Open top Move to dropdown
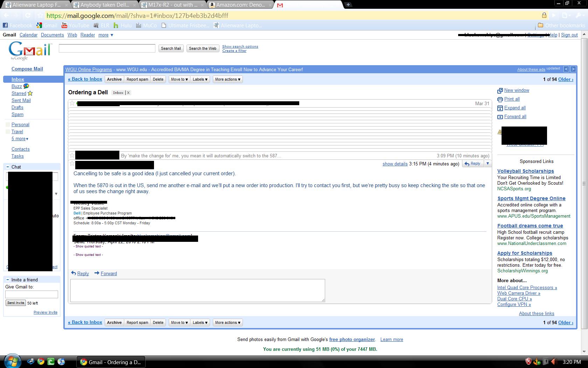This screenshot has height=368, width=588. 179,79
